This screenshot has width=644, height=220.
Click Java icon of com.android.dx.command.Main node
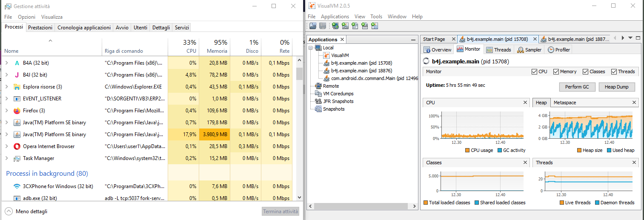pyautogui.click(x=327, y=78)
